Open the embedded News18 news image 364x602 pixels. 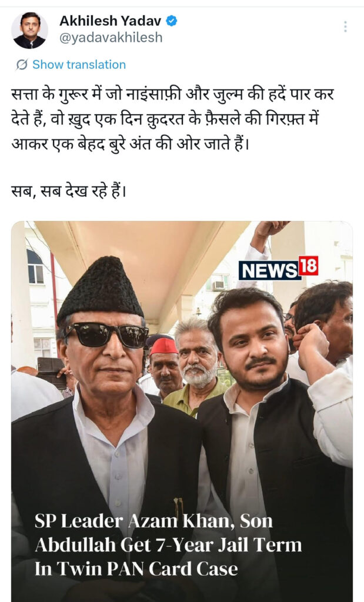coord(182,411)
